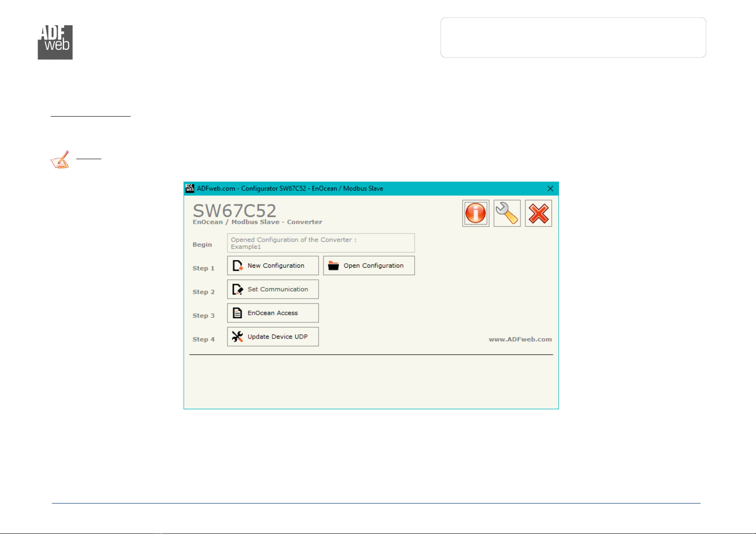This screenshot has width=756, height=534.
Task: Open settings with the wrench icon
Action: (x=507, y=213)
